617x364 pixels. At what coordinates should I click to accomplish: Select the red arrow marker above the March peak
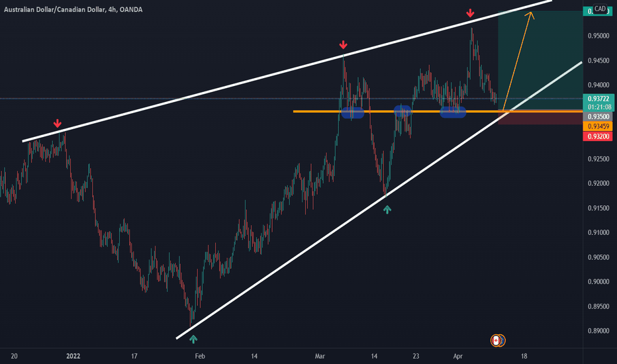343,44
